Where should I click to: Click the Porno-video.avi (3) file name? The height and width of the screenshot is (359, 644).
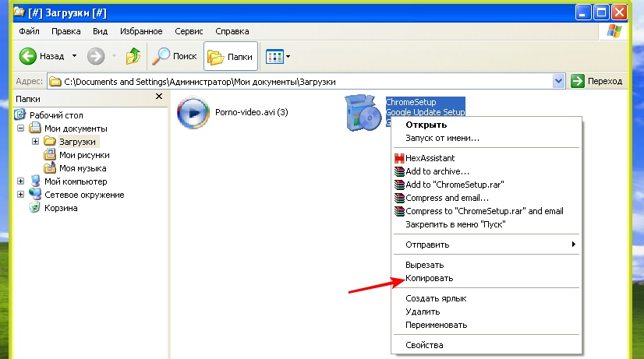pos(251,112)
